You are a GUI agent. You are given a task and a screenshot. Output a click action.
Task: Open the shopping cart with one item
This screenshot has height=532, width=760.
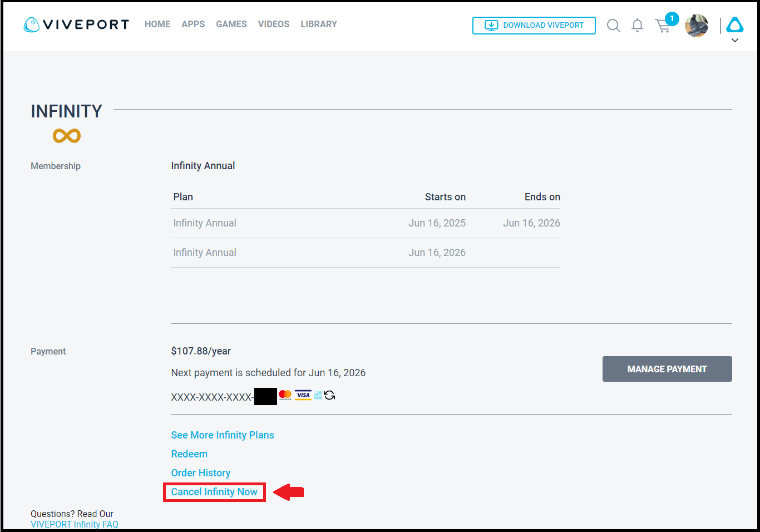tap(666, 23)
